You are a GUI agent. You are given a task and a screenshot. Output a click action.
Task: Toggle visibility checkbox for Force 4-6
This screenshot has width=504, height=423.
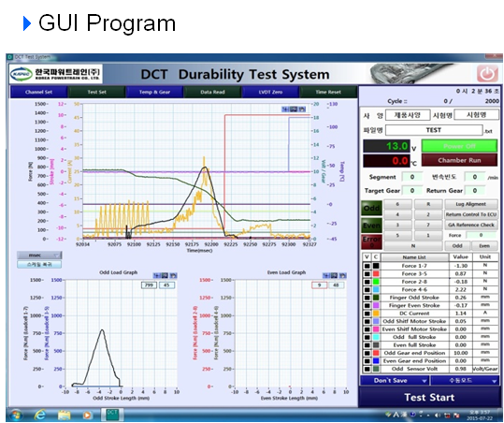click(367, 289)
